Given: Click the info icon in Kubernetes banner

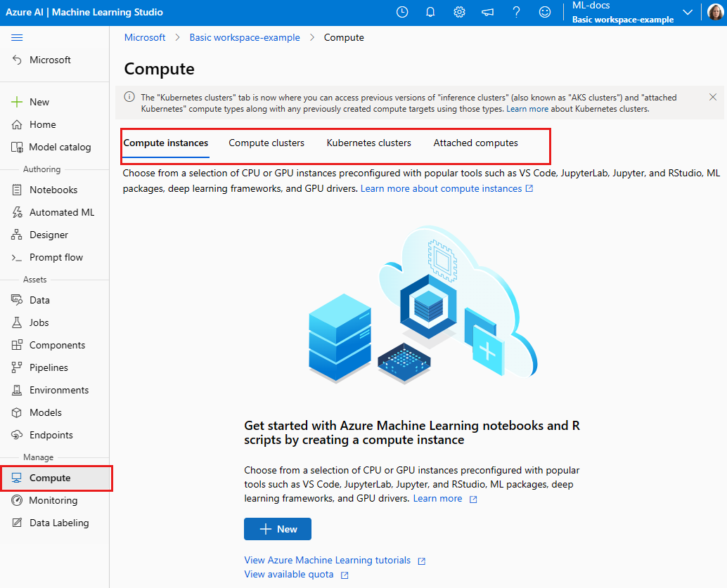Looking at the screenshot, I should (x=129, y=97).
